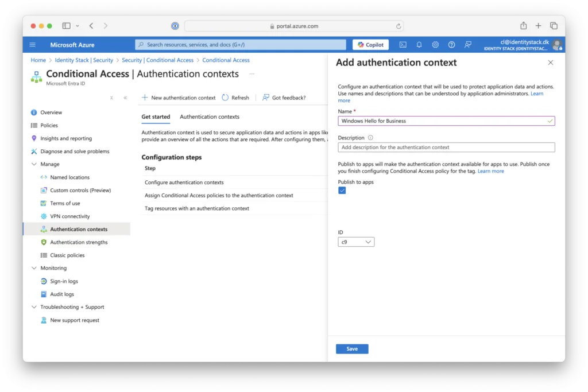Image resolution: width=588 pixels, height=392 pixels.
Task: Click the Copilot button
Action: click(370, 45)
